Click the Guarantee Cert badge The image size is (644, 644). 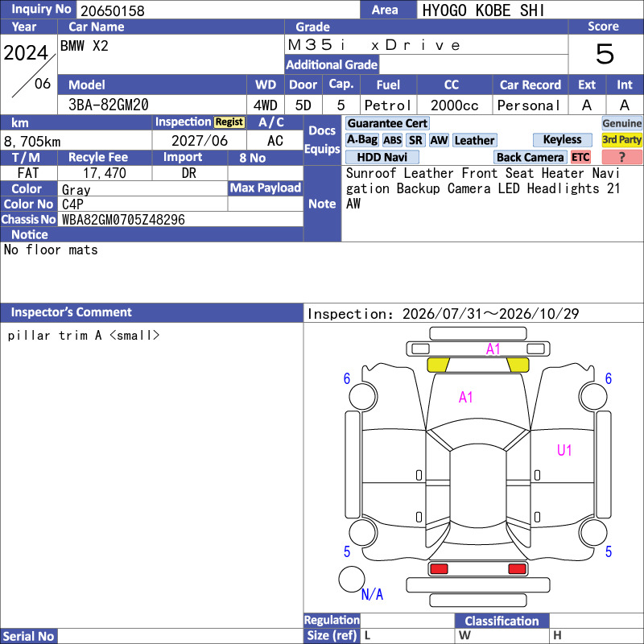pos(387,123)
